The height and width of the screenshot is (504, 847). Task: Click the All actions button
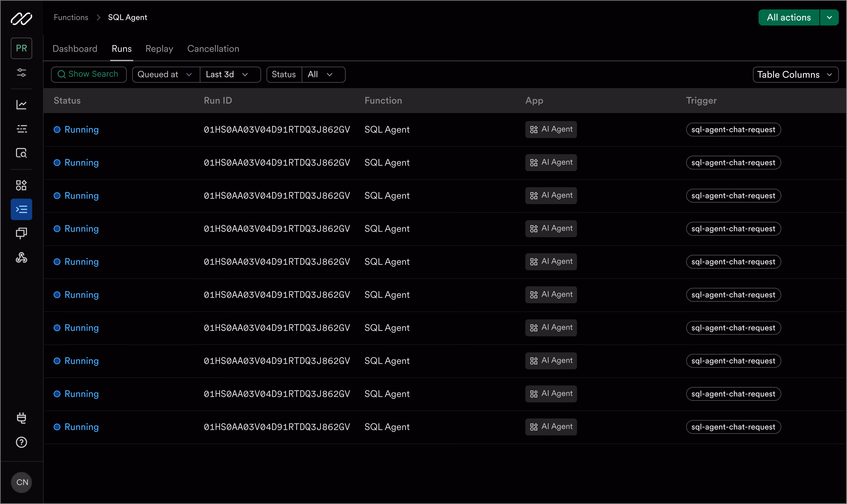coord(789,17)
